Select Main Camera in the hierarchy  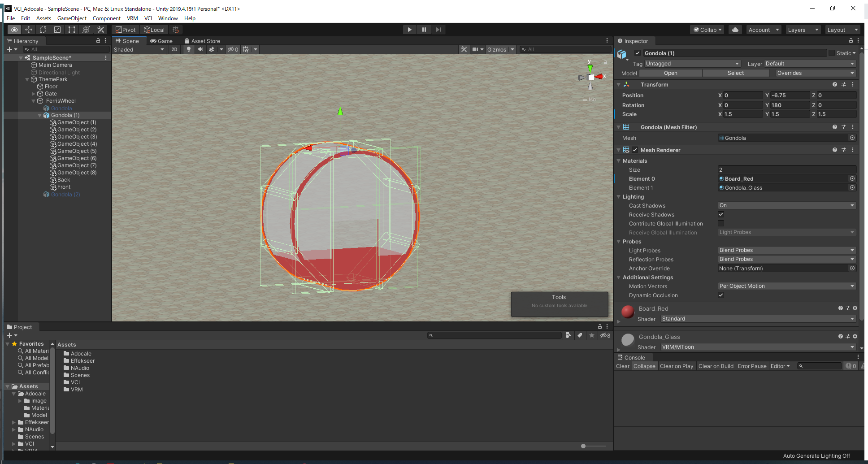tap(55, 65)
